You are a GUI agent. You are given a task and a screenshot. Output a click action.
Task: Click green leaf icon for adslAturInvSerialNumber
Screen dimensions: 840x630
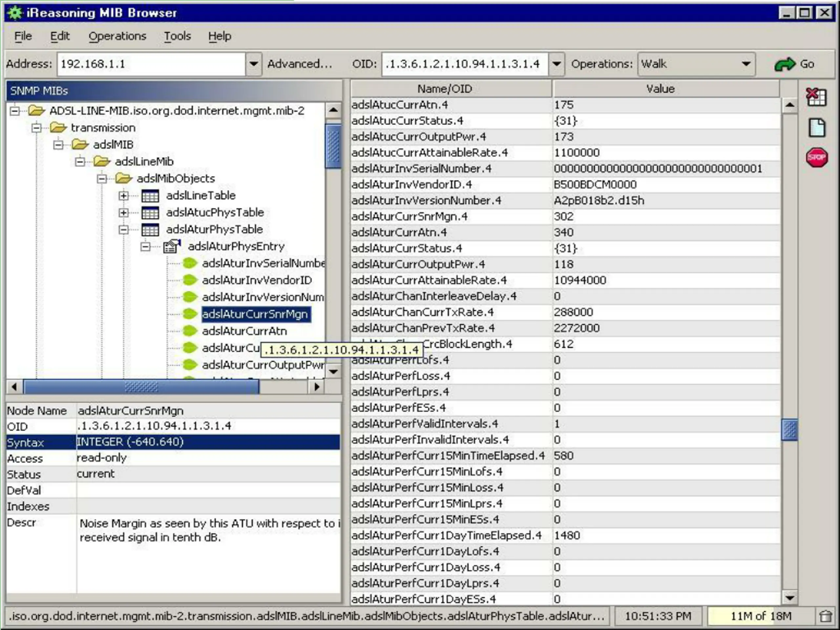190,263
